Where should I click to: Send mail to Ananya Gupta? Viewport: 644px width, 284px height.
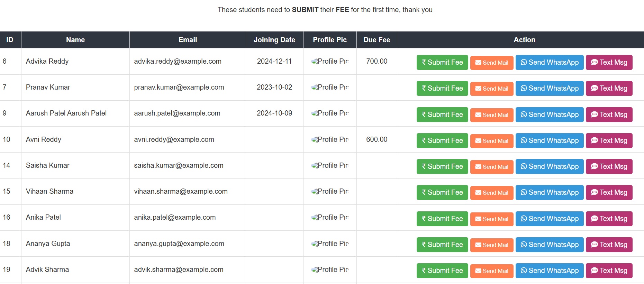coord(492,245)
